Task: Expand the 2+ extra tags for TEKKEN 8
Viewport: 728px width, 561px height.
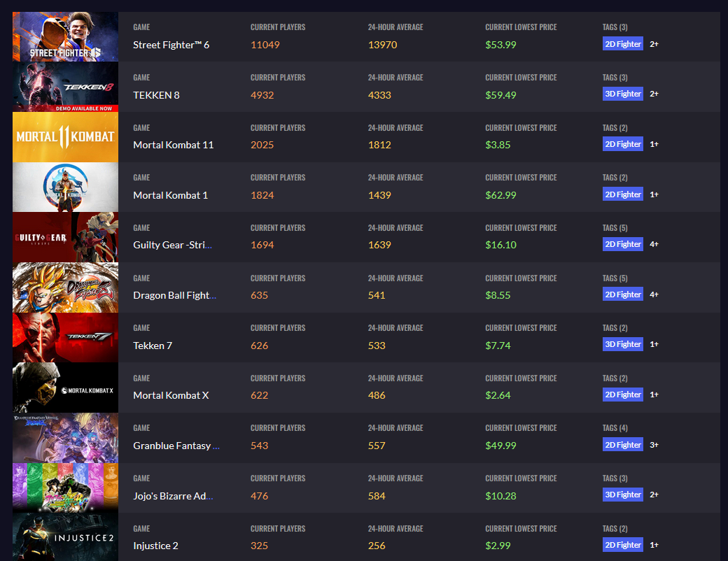Action: [654, 94]
